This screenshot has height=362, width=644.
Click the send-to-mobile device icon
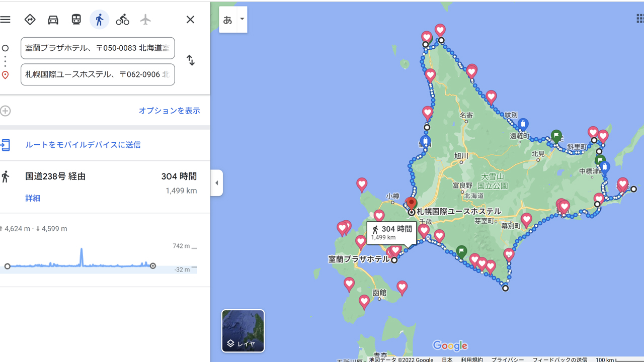(5, 145)
